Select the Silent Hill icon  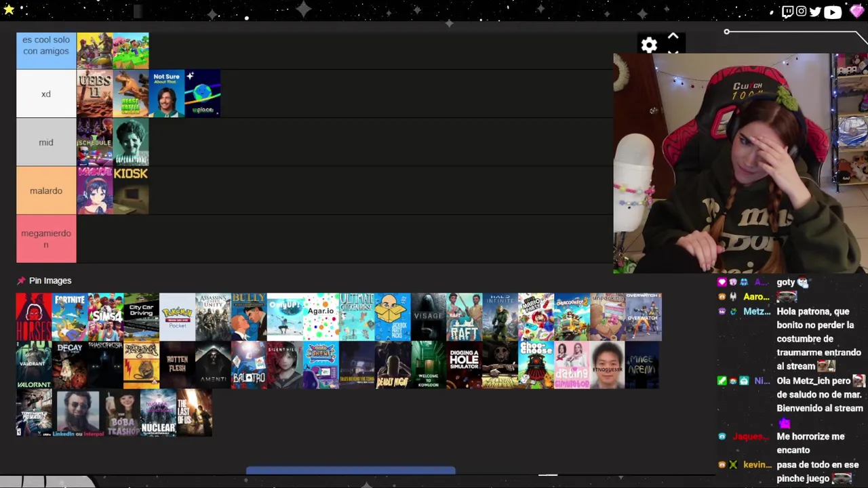click(285, 365)
